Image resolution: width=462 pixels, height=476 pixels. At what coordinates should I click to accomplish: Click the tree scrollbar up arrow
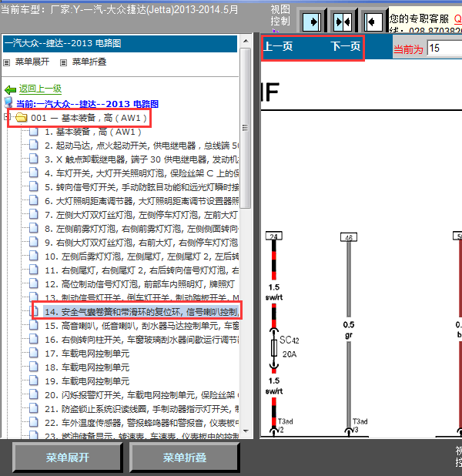[x=246, y=41]
